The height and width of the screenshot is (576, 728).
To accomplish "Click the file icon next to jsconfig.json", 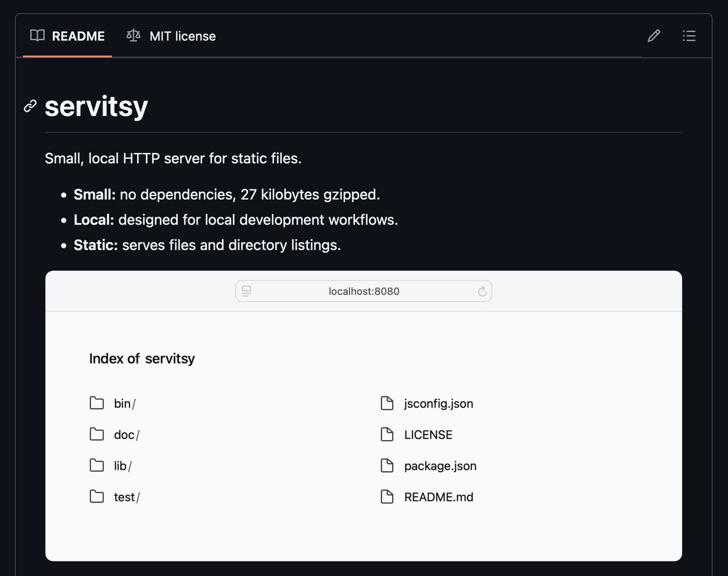I will pos(387,403).
